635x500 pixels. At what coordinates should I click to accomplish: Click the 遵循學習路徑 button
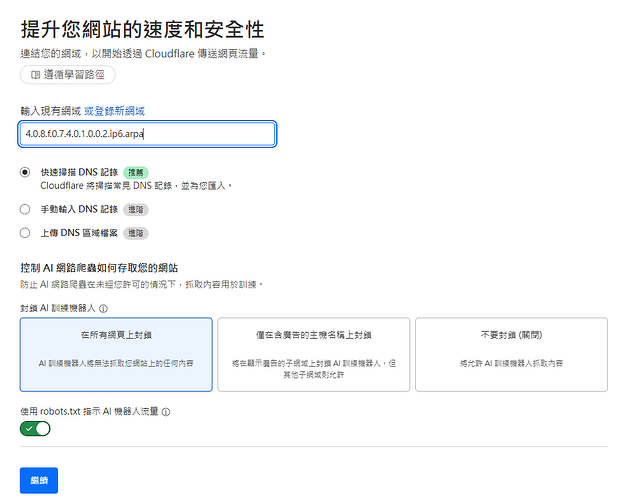coord(68,74)
